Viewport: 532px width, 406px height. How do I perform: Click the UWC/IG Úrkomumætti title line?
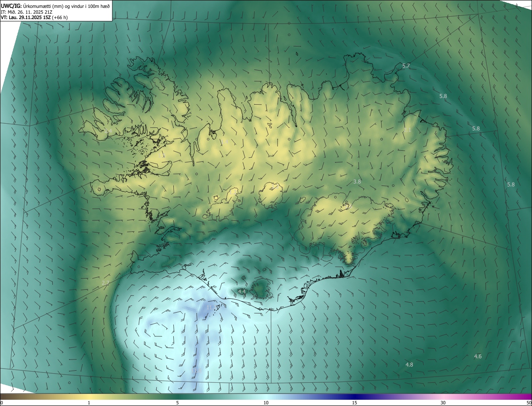click(55, 5)
